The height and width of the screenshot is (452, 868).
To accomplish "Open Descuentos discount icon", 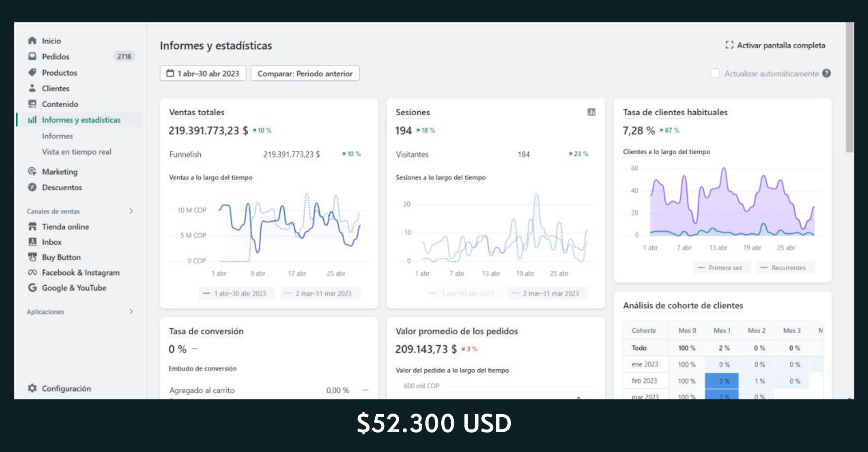I will tap(32, 187).
